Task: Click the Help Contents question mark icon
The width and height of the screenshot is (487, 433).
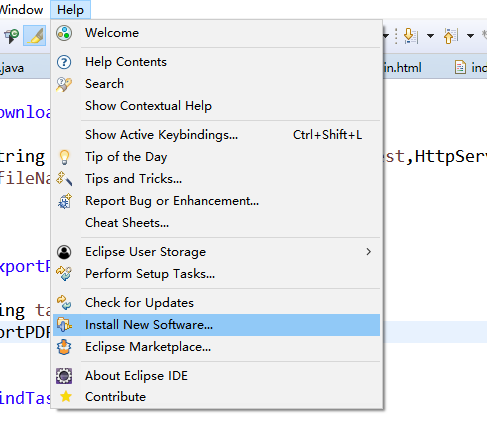Action: pyautogui.click(x=64, y=62)
